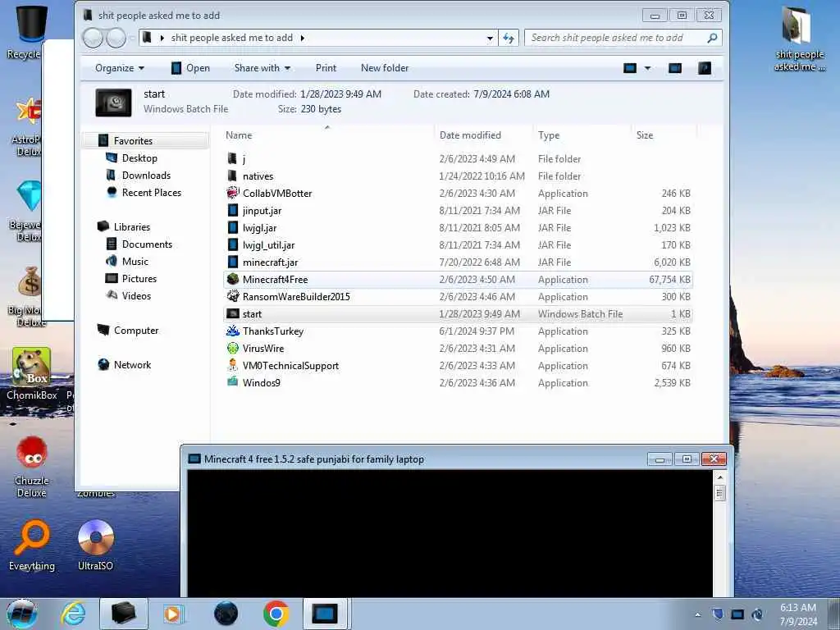
Task: Click the refresh button beside address bar
Action: coord(509,38)
